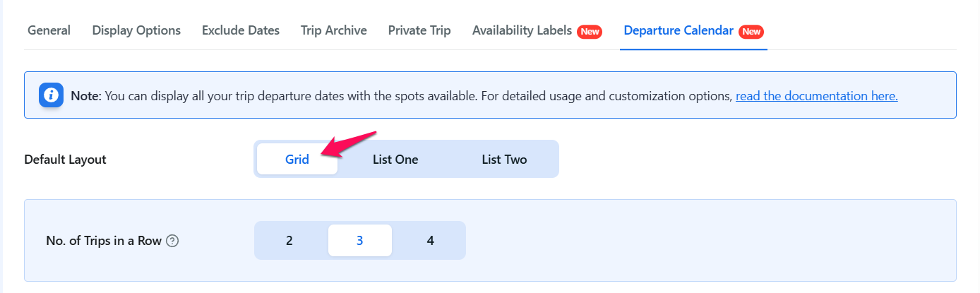Select the Grid default layout
Screen dimensions: 980x293
point(297,160)
